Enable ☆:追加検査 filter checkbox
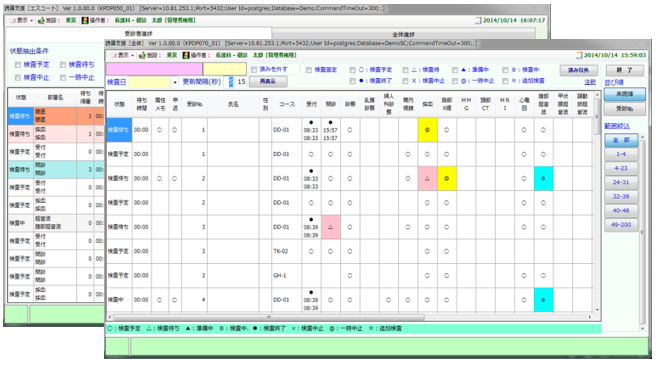657x365 pixels. coord(505,81)
